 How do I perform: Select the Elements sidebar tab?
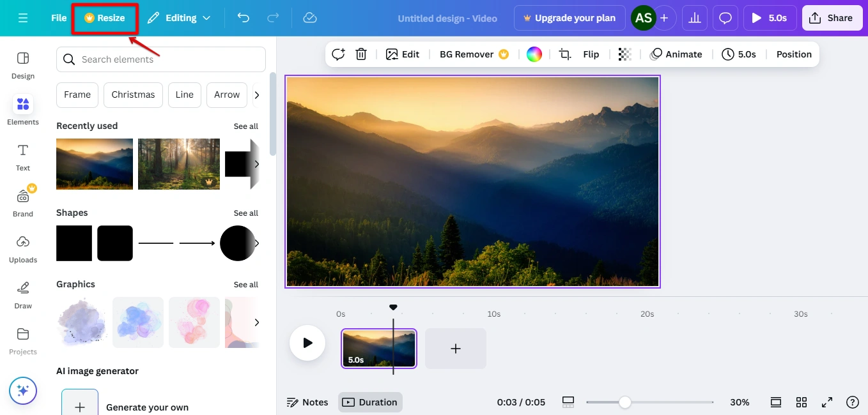(23, 111)
